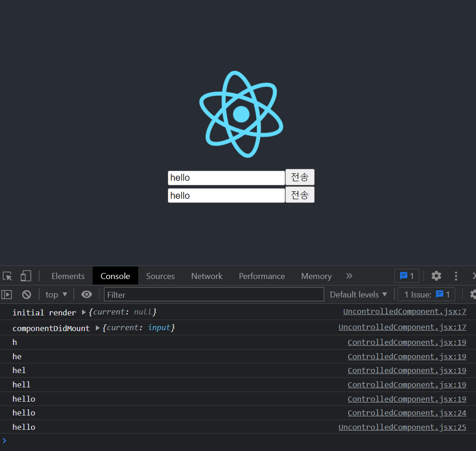476x451 pixels.
Task: Click the console prompt line
Action: 238,441
